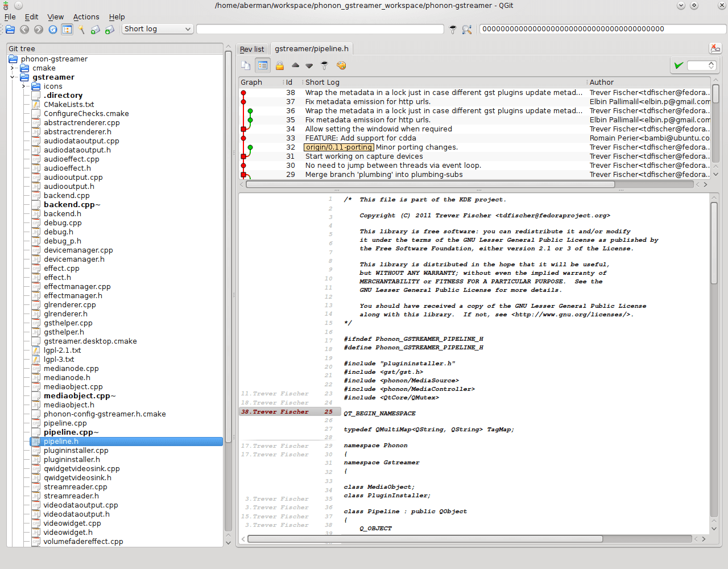
Task: Select pipeline.h in the tree
Action: point(126,442)
